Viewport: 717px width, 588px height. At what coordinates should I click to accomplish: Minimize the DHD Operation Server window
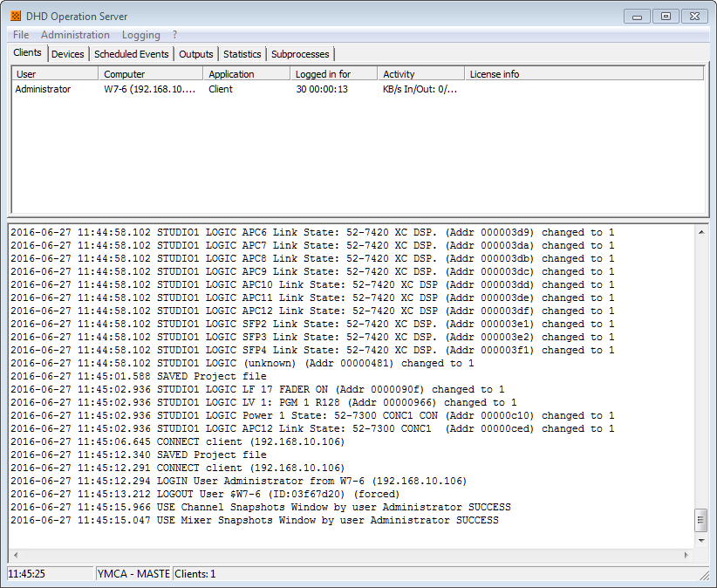click(637, 17)
